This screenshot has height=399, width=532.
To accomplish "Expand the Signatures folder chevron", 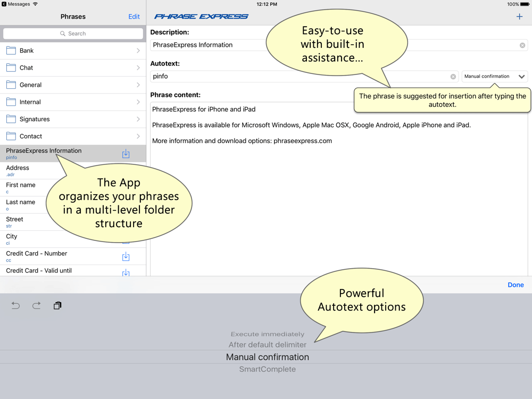I will click(x=138, y=119).
